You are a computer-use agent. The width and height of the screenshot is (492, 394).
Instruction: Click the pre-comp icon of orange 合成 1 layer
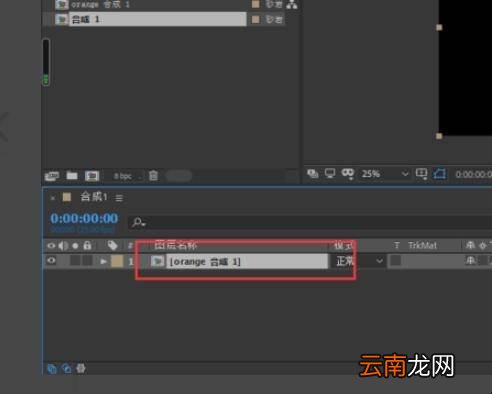pos(157,261)
